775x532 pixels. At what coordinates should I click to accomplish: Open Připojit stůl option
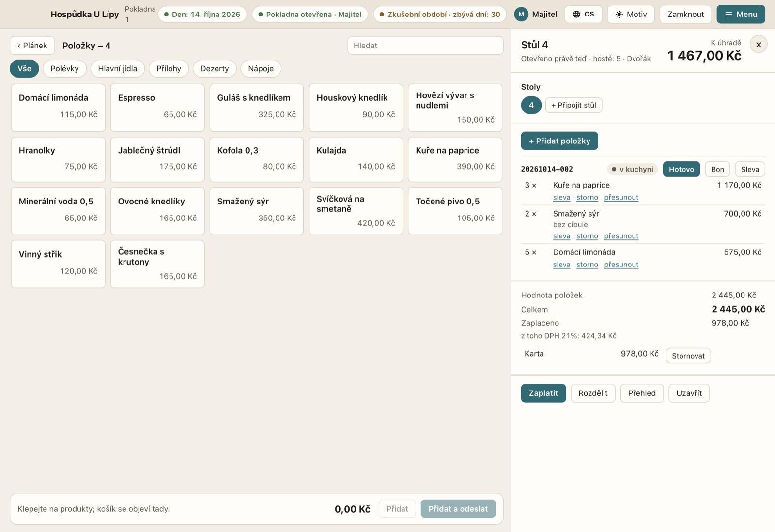573,105
